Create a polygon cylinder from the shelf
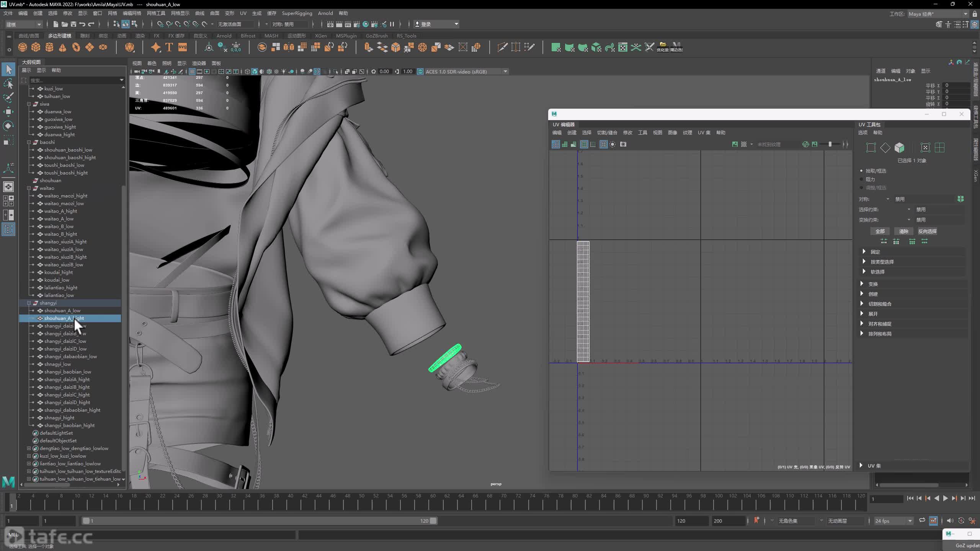 pos(49,47)
